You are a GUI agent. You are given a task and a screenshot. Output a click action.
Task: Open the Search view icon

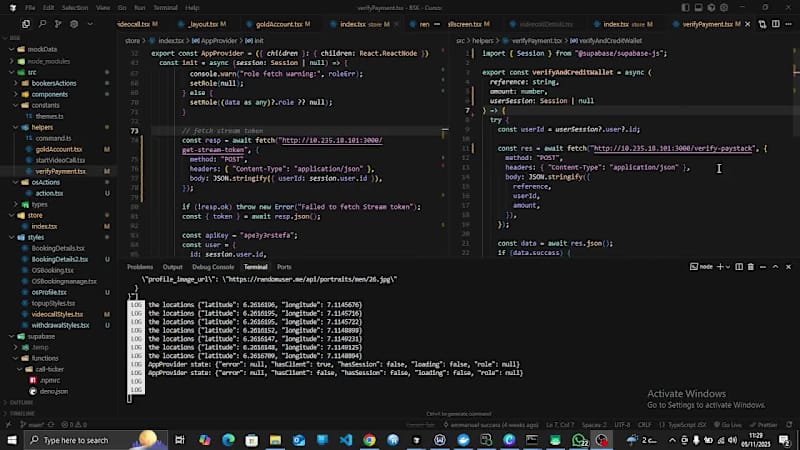[x=42, y=24]
